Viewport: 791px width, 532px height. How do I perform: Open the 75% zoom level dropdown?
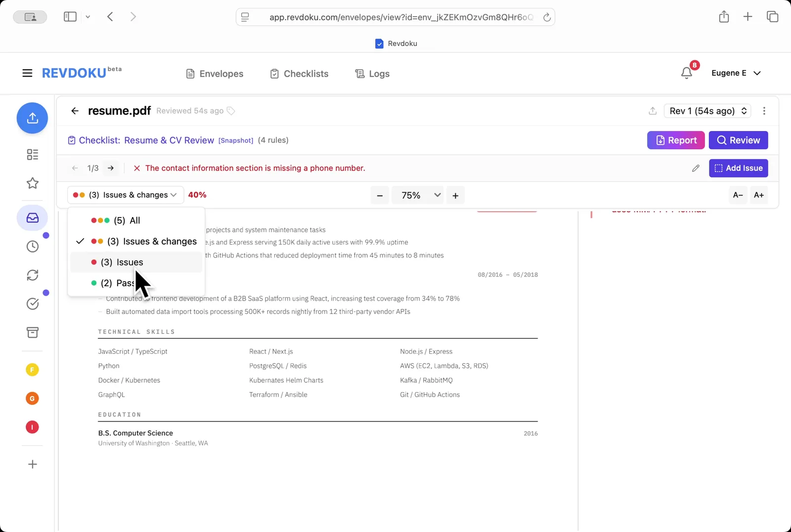click(x=418, y=195)
